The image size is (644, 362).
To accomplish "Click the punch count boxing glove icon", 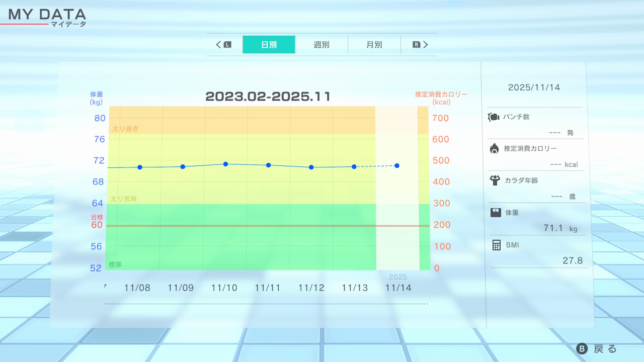I will [x=493, y=117].
